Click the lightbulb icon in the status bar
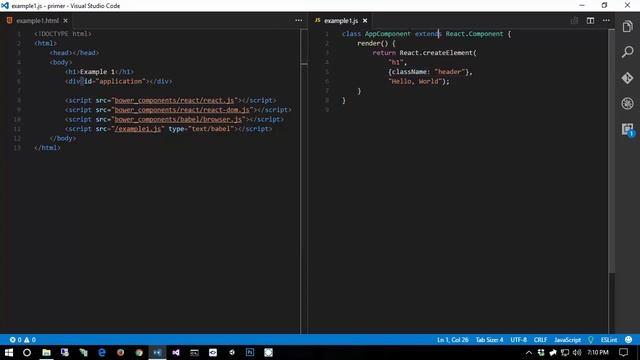This screenshot has height=360, width=640. click(591, 340)
